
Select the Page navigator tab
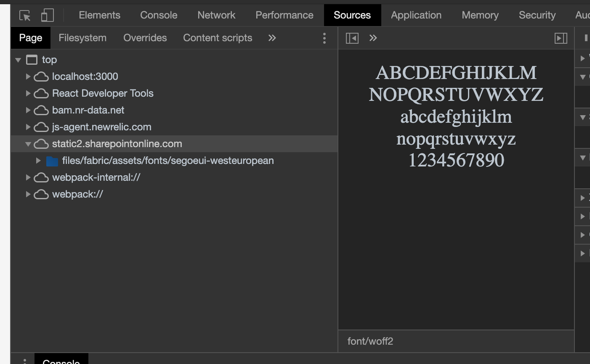click(31, 38)
